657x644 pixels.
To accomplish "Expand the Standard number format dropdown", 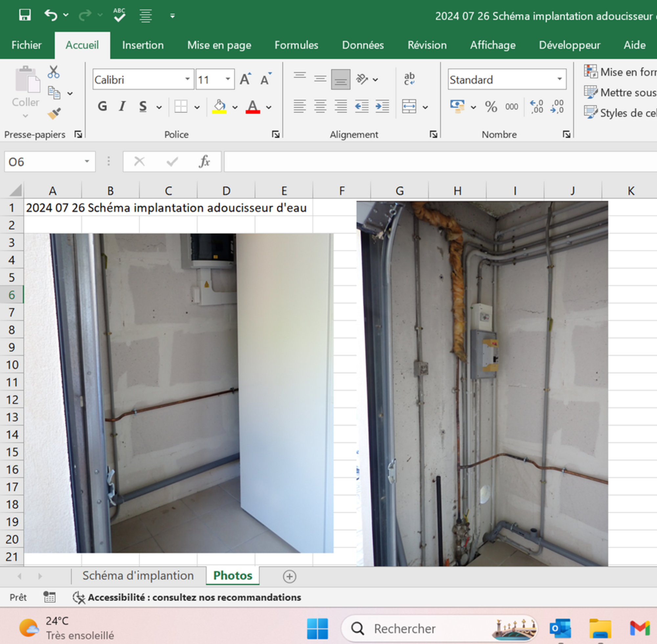I will pos(559,79).
